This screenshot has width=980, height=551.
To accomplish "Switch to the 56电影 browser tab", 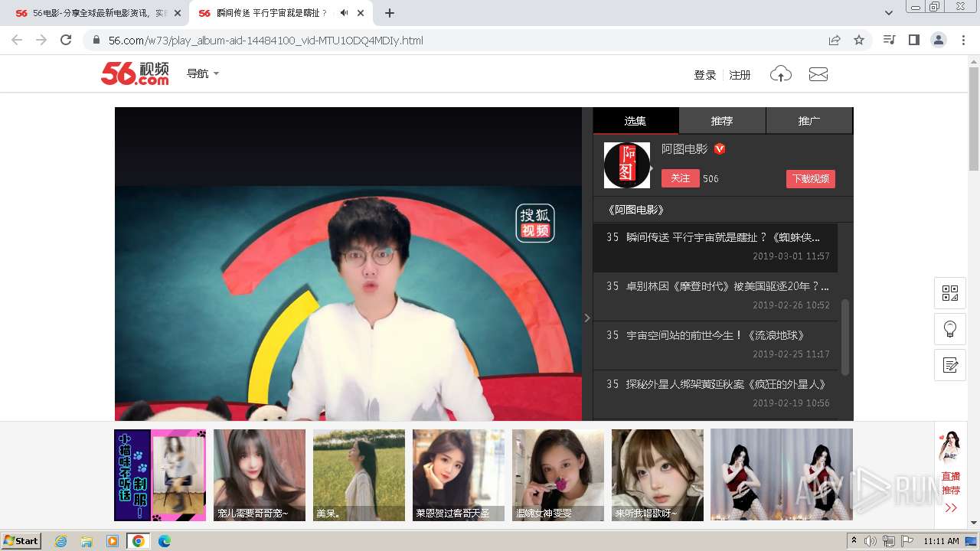I will coord(96,13).
